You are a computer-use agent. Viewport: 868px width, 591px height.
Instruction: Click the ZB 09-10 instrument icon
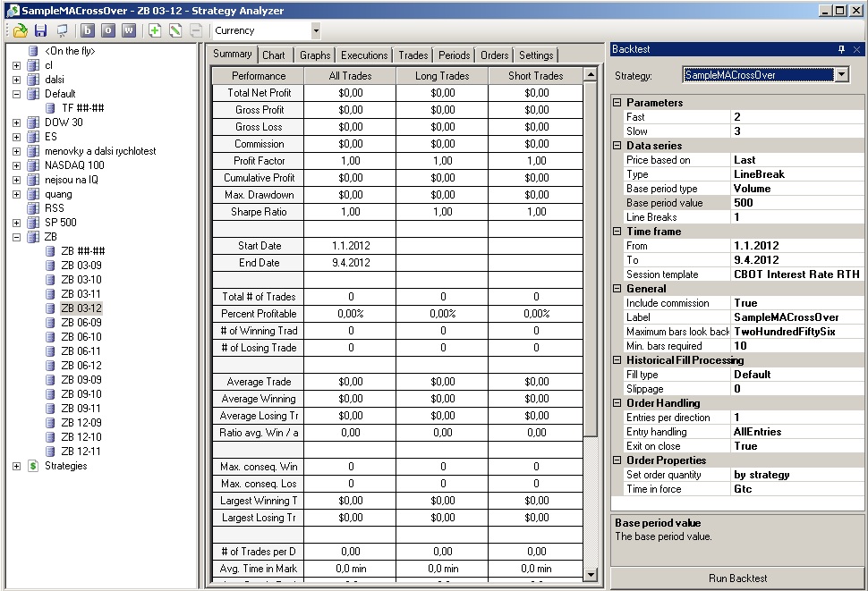pos(50,394)
